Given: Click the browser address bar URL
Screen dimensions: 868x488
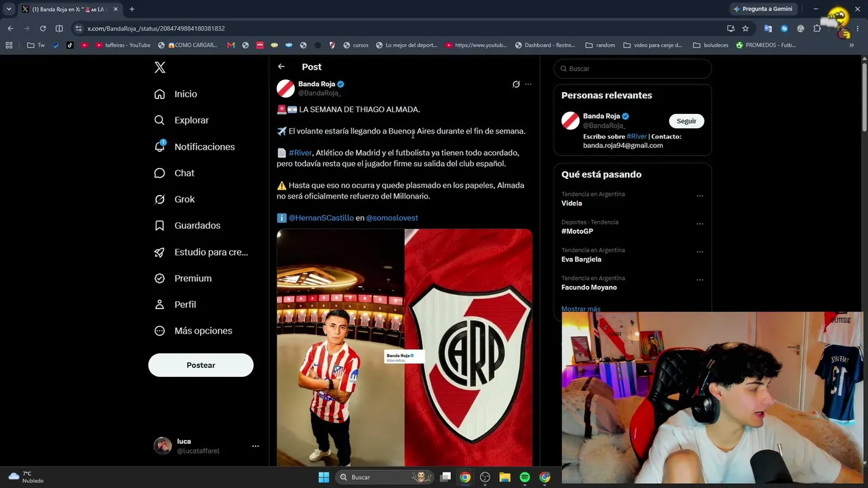Looking at the screenshot, I should pos(156,28).
